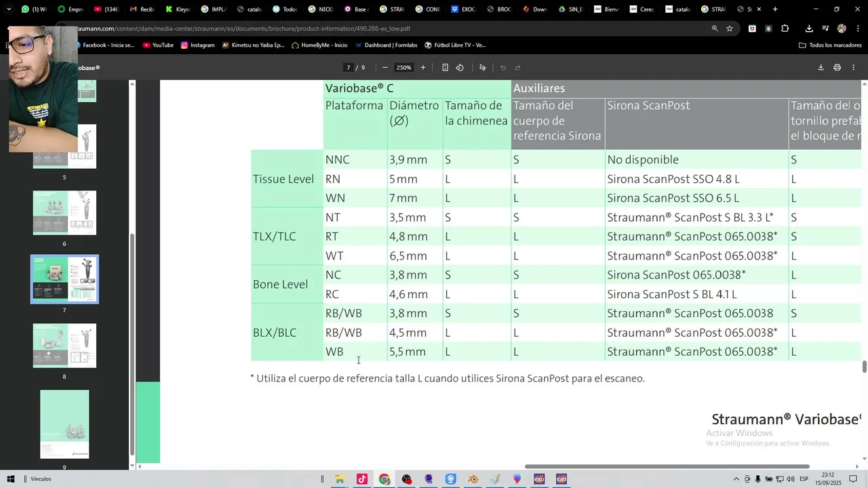The height and width of the screenshot is (488, 868).
Task: Rotate the PDF counterclockwise
Action: pyautogui.click(x=460, y=68)
